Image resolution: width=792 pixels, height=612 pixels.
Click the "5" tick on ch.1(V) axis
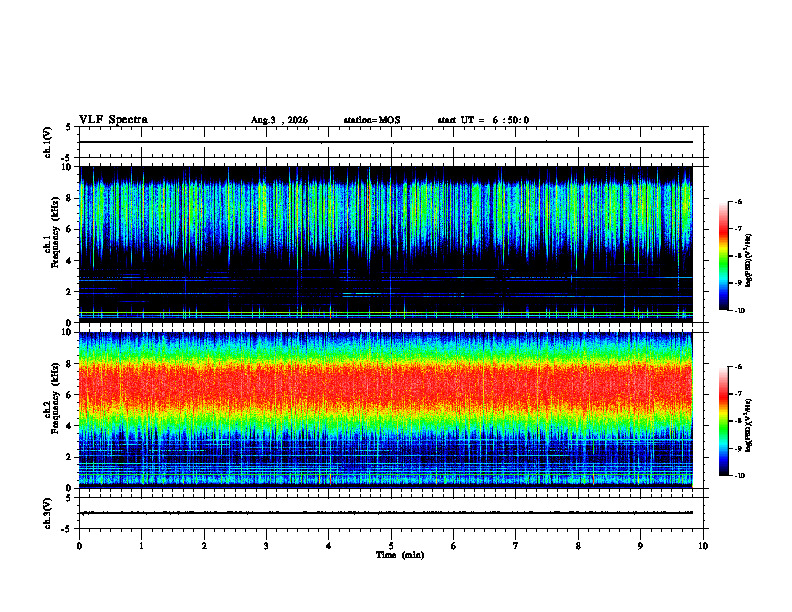(x=69, y=127)
